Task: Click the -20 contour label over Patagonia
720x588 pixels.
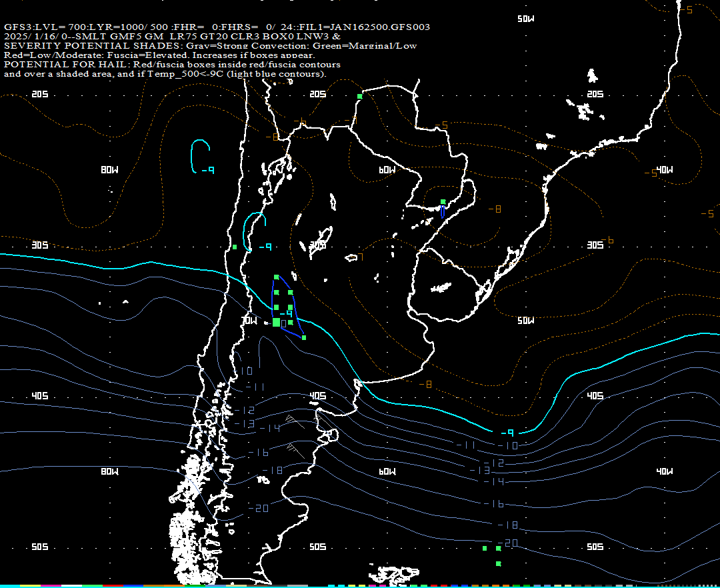Action: pos(259,508)
